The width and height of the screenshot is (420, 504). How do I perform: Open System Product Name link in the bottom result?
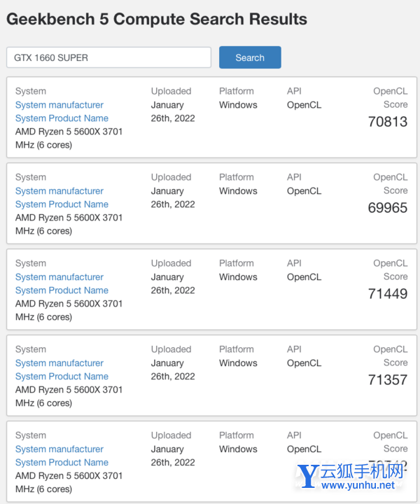[62, 463]
